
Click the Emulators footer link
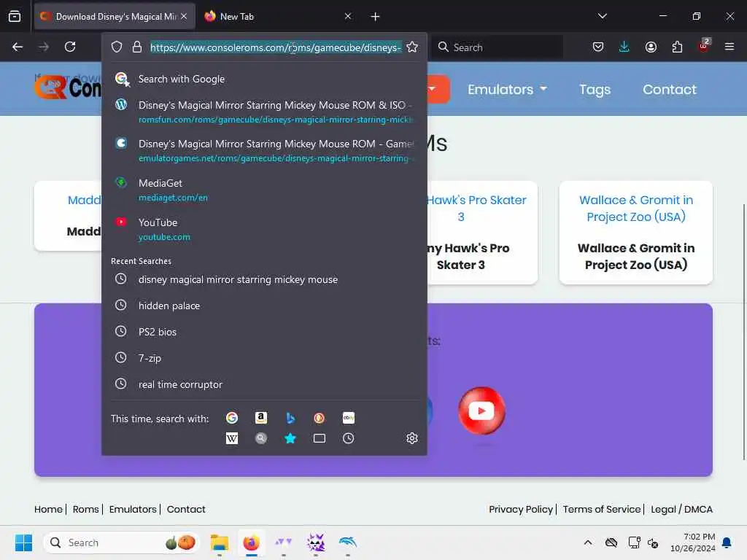point(133,509)
